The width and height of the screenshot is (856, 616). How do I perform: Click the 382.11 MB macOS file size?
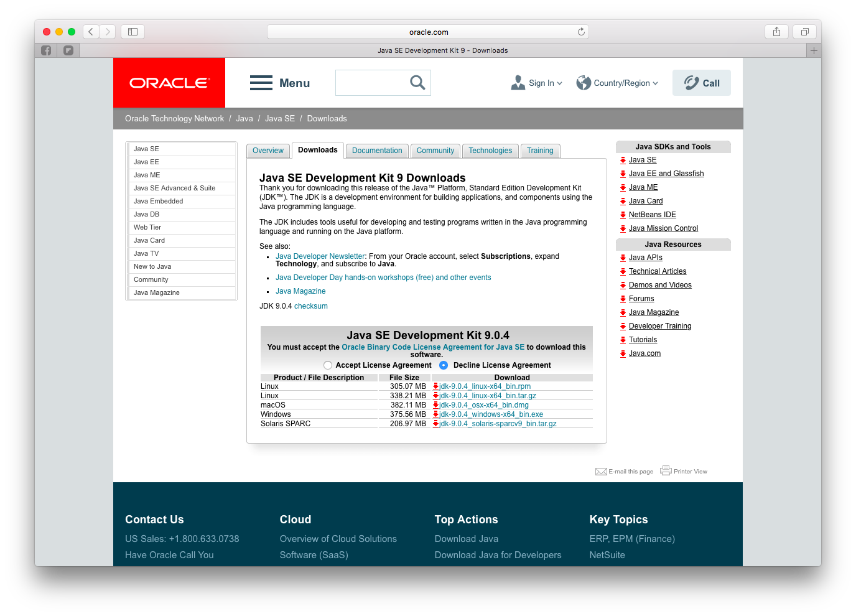pyautogui.click(x=408, y=405)
